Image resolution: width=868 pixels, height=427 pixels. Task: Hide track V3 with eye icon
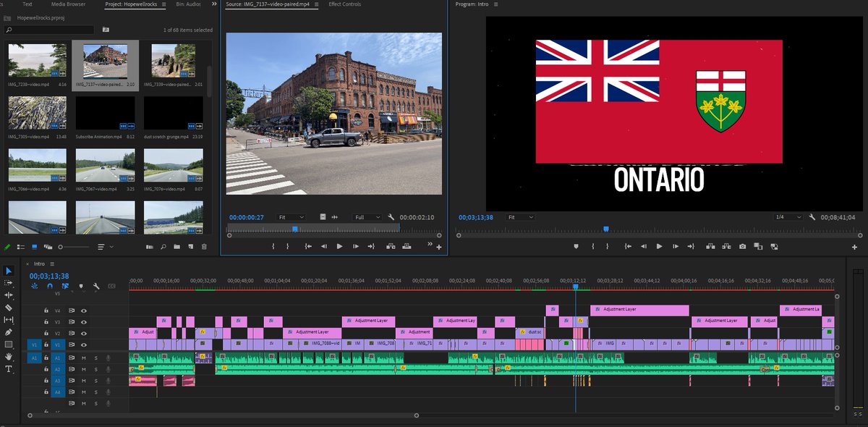tap(84, 322)
